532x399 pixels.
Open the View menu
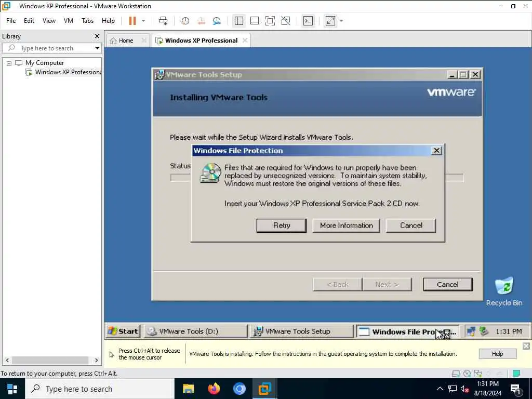tap(49, 21)
